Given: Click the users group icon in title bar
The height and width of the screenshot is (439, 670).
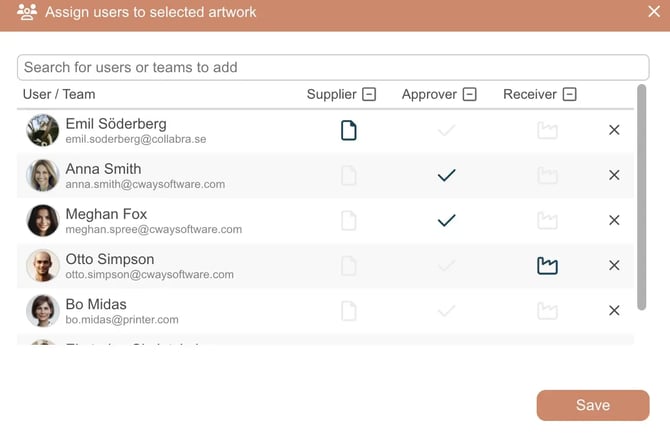Looking at the screenshot, I should click(27, 12).
